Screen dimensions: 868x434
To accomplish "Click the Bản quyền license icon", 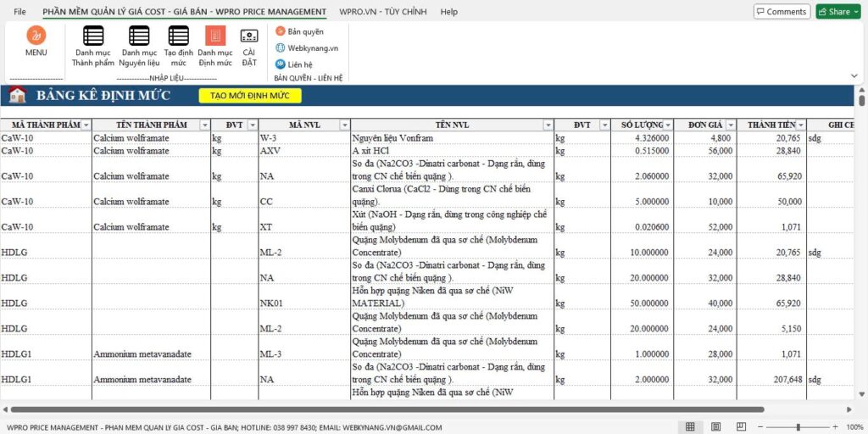I will point(281,31).
